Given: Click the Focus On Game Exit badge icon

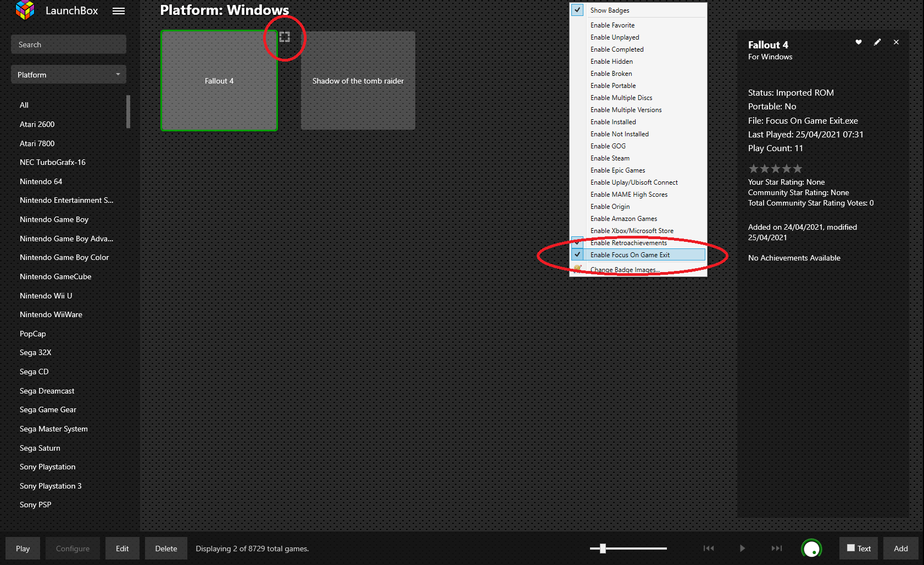Looking at the screenshot, I should click(285, 37).
